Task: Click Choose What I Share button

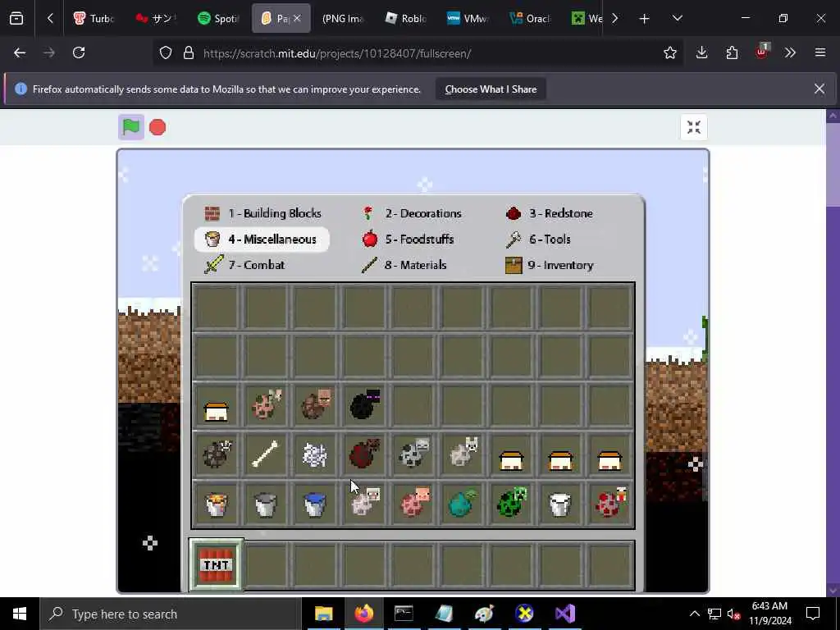Action: click(x=491, y=89)
